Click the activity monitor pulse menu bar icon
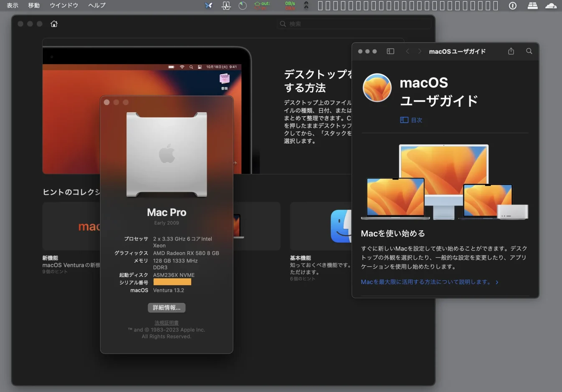The image size is (562, 392). pos(226,5)
